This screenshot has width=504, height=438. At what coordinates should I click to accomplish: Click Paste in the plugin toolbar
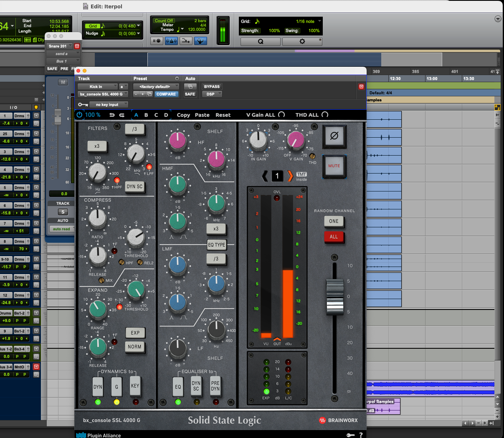pos(202,115)
